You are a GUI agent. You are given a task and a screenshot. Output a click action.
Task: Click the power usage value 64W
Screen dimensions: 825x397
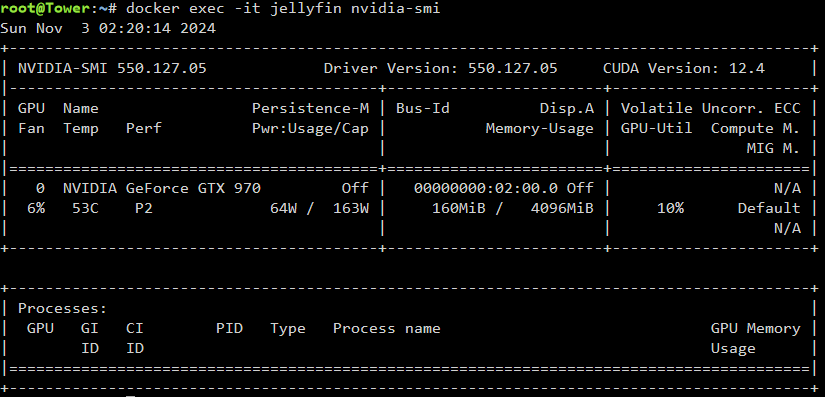coord(283,208)
